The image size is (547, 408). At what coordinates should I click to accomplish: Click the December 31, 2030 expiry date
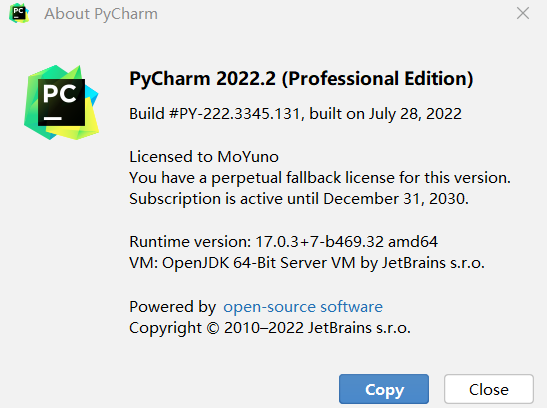(x=396, y=199)
